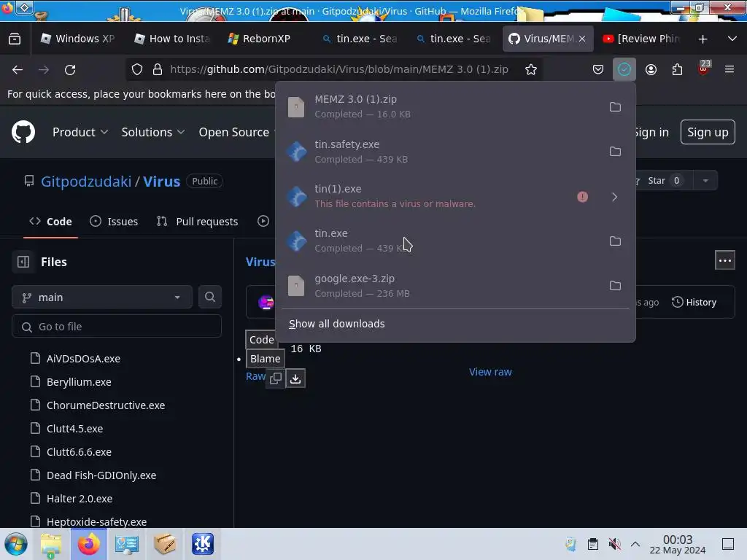Collapse the Files side panel icon
Screen dimensions: 747x560
click(23, 262)
